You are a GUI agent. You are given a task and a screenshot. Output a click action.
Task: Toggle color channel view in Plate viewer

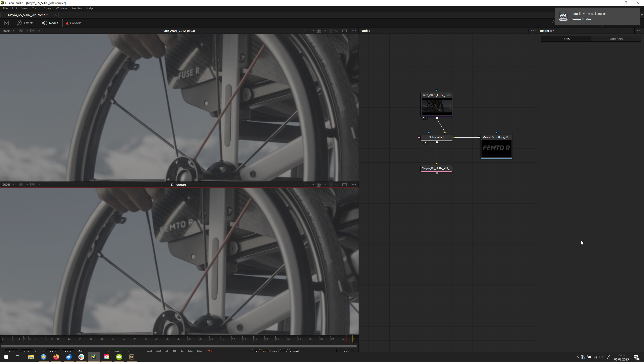point(319,31)
